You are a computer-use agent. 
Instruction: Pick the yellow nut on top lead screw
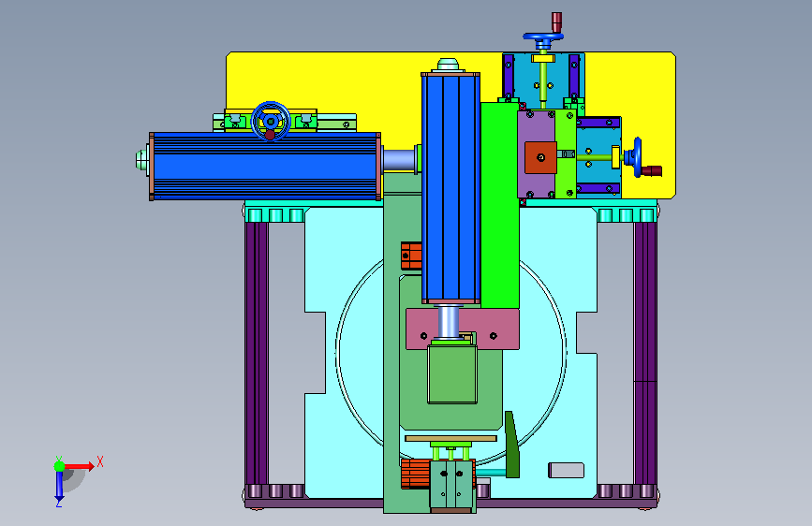pos(543,59)
